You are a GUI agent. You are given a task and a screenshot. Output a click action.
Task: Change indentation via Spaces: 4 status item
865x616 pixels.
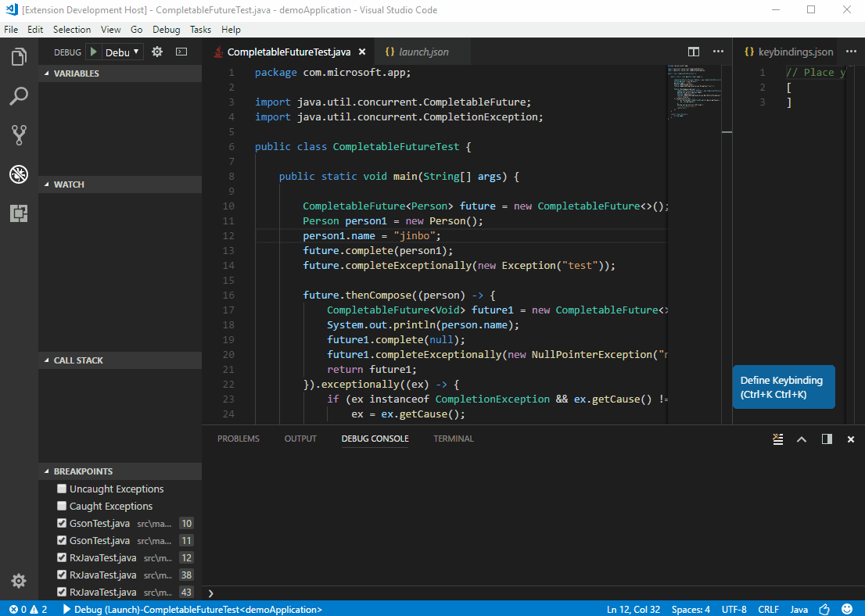pos(690,608)
